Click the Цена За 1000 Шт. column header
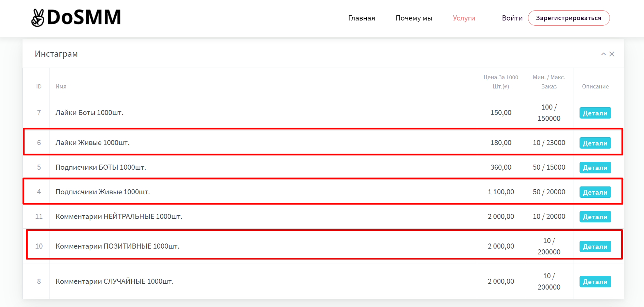The width and height of the screenshot is (644, 307). pyautogui.click(x=501, y=82)
